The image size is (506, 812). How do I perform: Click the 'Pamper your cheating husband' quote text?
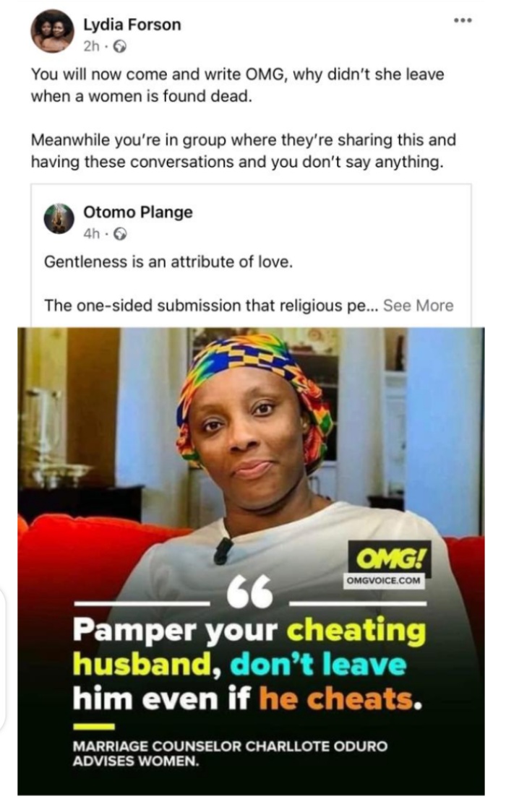[249, 665]
